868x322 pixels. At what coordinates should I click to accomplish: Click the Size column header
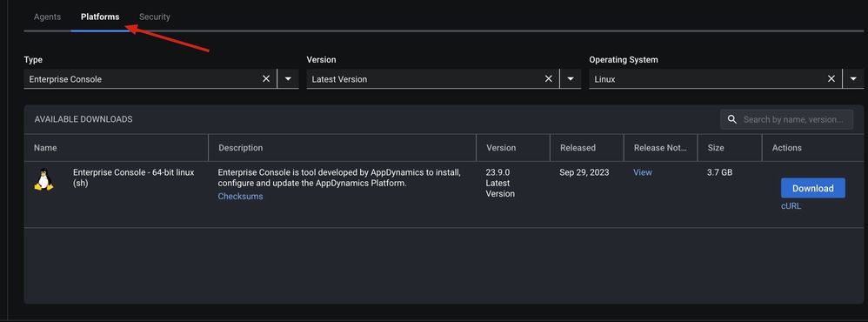coord(715,148)
